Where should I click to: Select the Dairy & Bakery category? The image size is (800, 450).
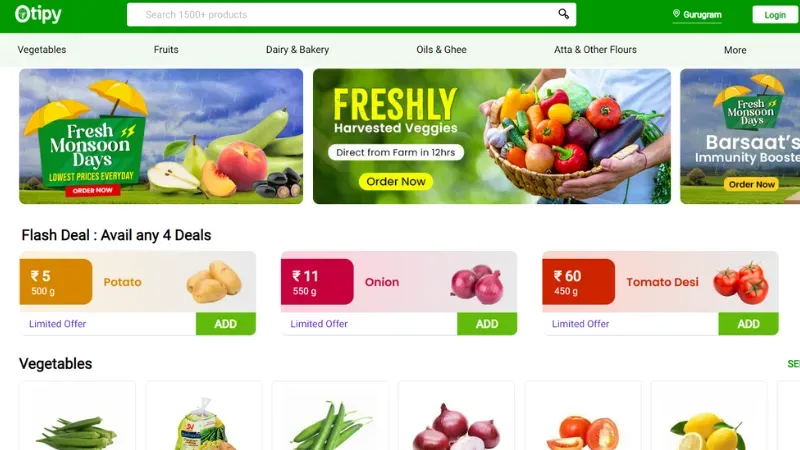[297, 49]
